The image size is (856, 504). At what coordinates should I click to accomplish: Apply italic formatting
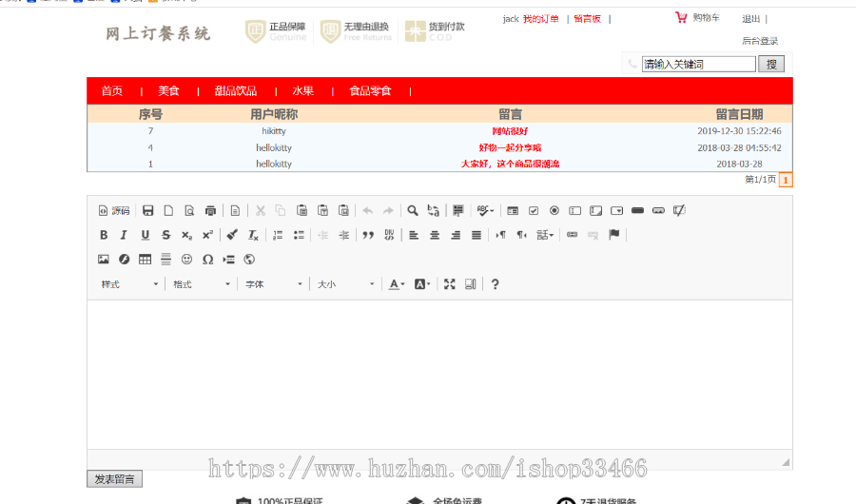124,235
